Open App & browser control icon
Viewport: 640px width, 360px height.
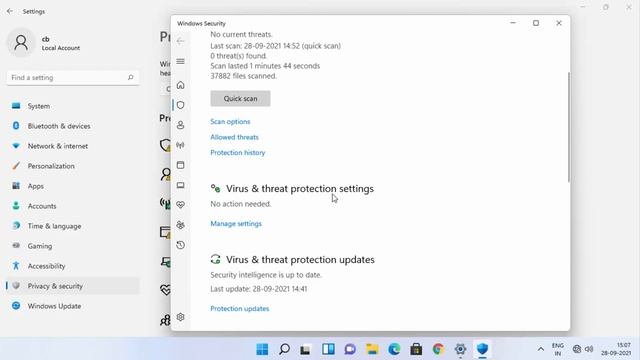pos(180,165)
